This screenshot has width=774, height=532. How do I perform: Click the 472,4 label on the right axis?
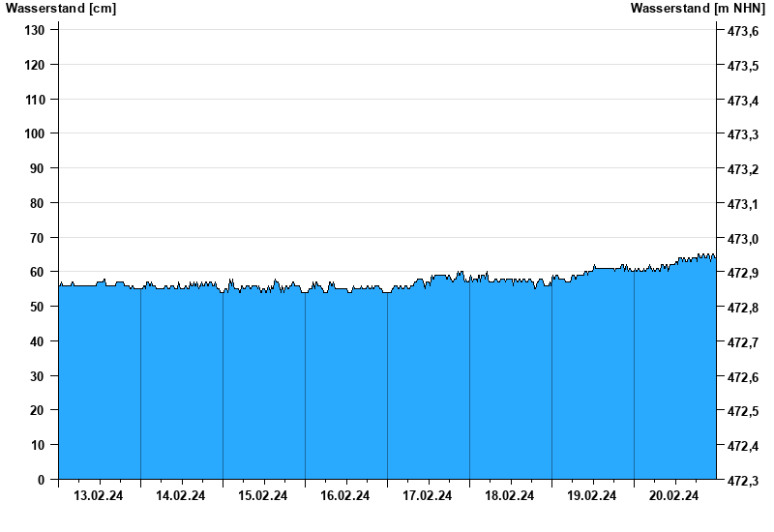click(x=743, y=446)
